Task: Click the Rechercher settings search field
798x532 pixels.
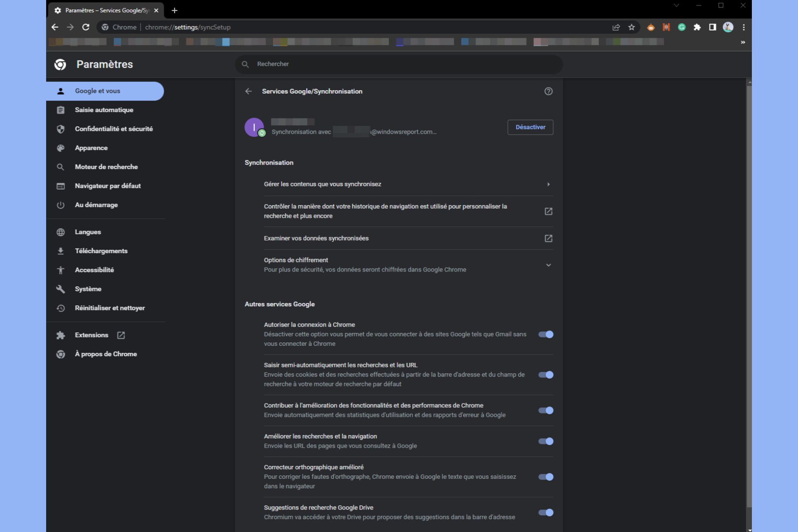Action: click(x=399, y=64)
